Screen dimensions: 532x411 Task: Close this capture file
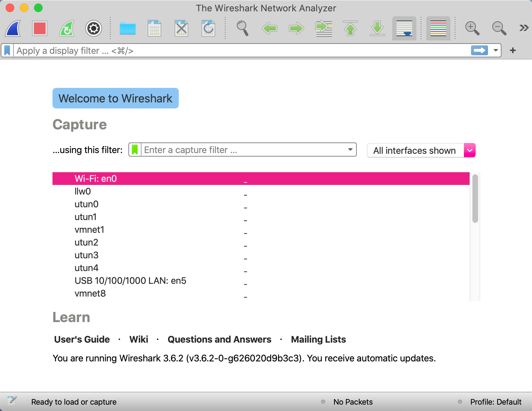181,28
